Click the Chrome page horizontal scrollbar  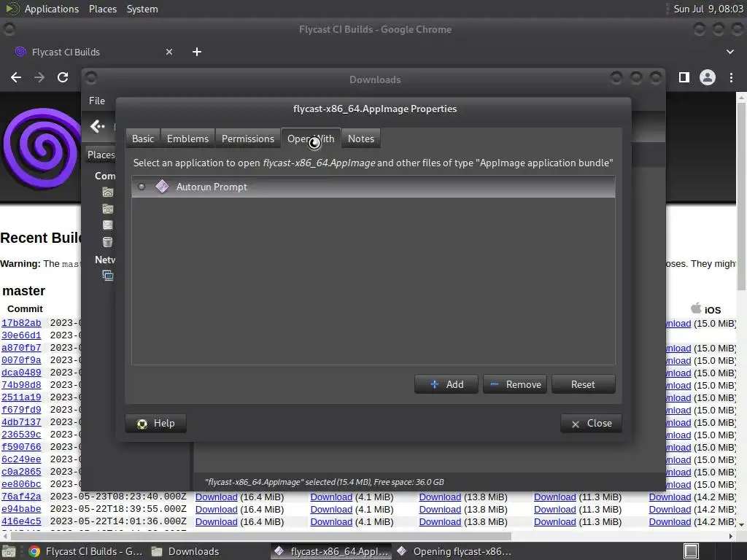260,536
